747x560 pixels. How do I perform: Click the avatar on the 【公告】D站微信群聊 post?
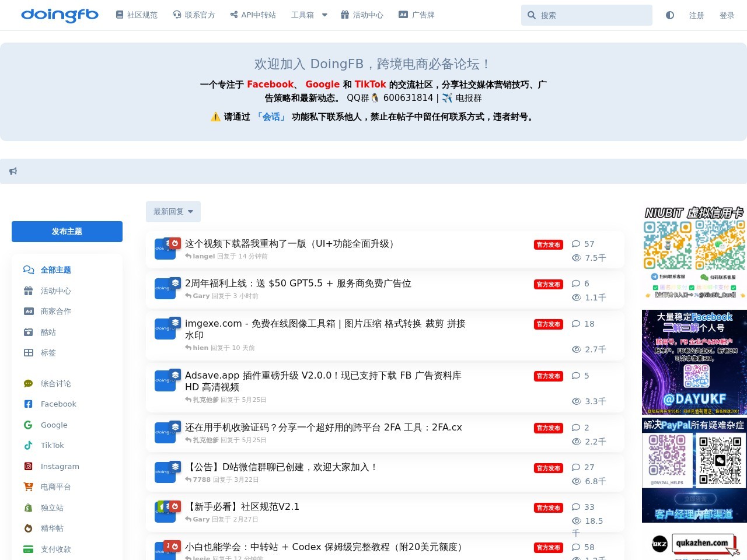click(x=165, y=473)
